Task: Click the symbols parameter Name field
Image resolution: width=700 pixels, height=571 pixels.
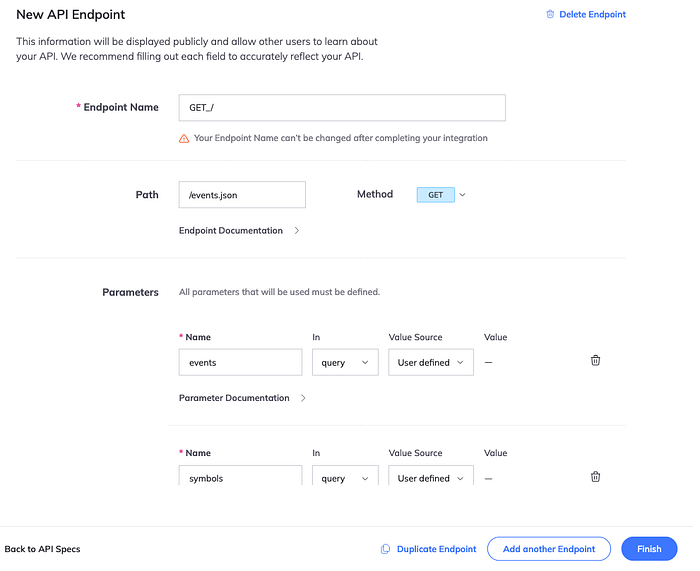Action: 240,477
